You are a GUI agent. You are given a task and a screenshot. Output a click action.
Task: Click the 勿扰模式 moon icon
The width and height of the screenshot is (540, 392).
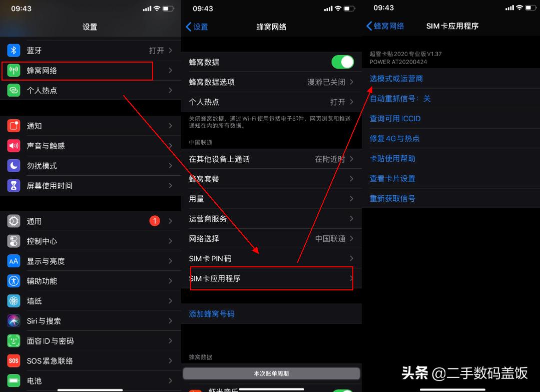click(14, 166)
